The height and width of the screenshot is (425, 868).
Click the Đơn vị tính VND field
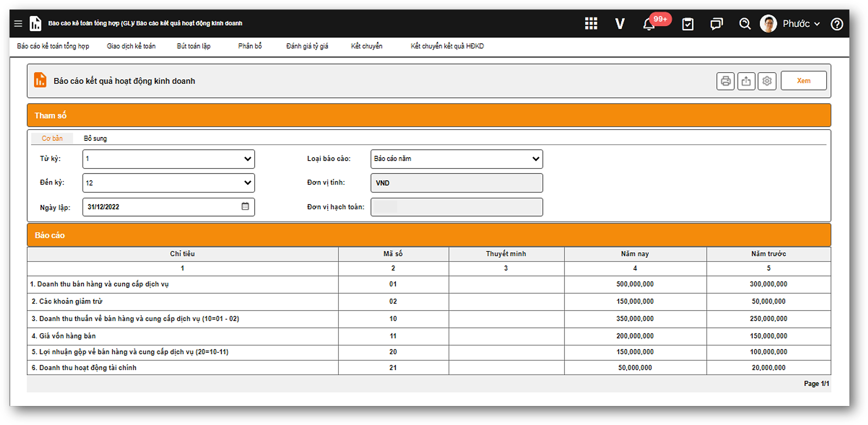tap(457, 183)
